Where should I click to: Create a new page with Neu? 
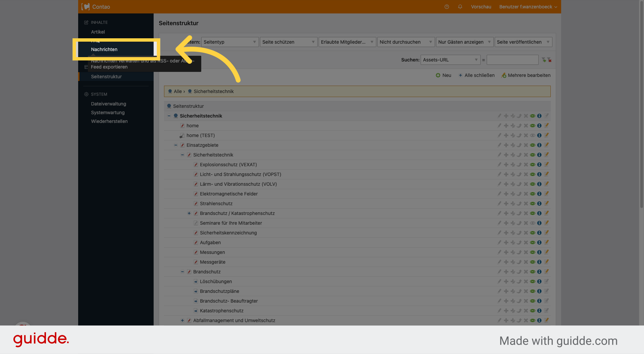[x=443, y=75]
